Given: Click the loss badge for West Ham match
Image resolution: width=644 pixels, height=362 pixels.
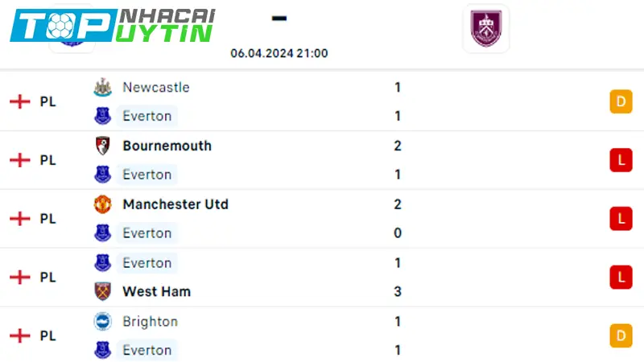Looking at the screenshot, I should coord(621,277).
